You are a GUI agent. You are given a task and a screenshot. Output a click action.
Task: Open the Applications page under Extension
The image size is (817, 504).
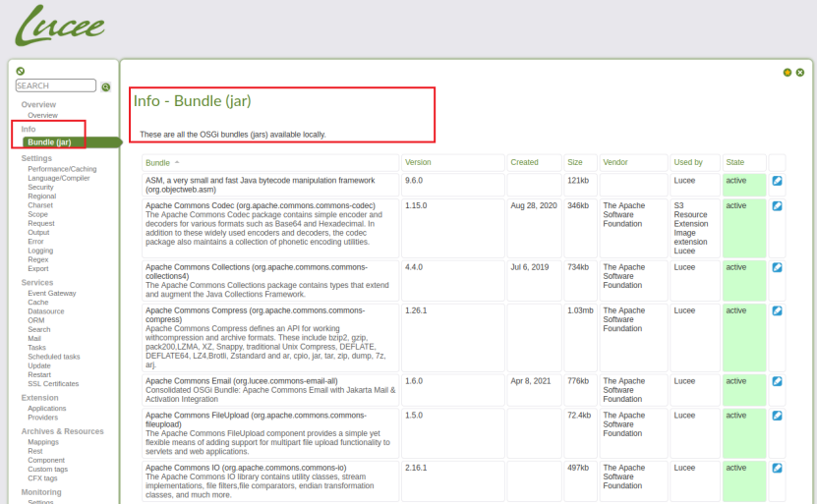(47, 408)
